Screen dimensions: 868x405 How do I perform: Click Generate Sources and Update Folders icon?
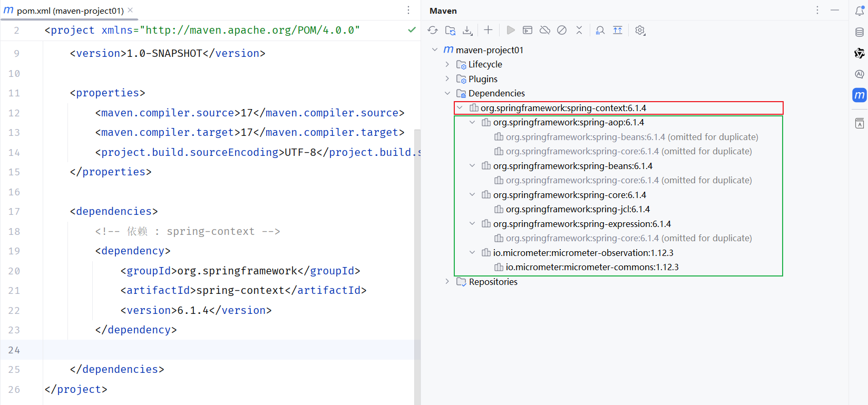coord(450,31)
